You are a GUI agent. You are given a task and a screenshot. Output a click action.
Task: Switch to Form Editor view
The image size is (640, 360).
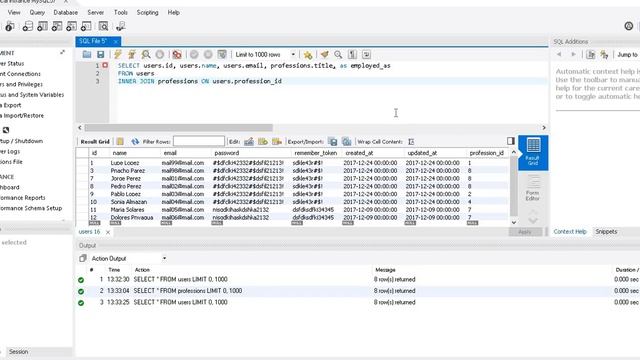[533, 188]
